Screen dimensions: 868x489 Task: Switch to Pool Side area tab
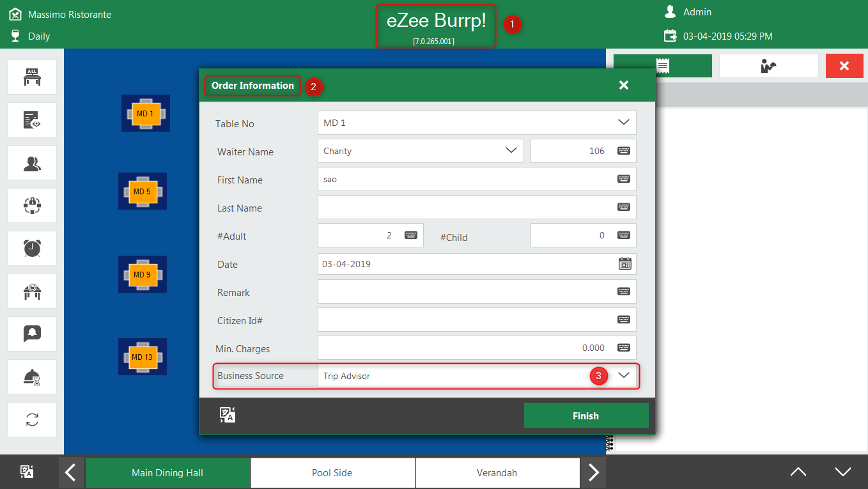click(332, 473)
